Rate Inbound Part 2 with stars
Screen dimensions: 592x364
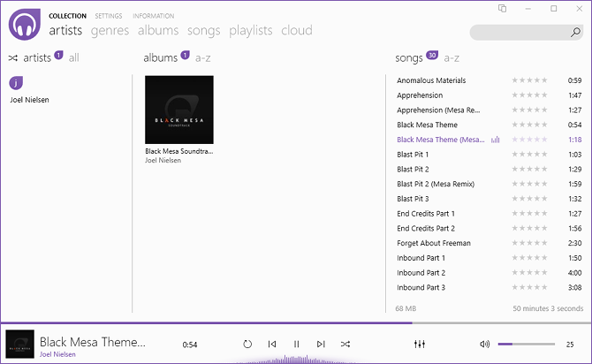click(x=529, y=272)
